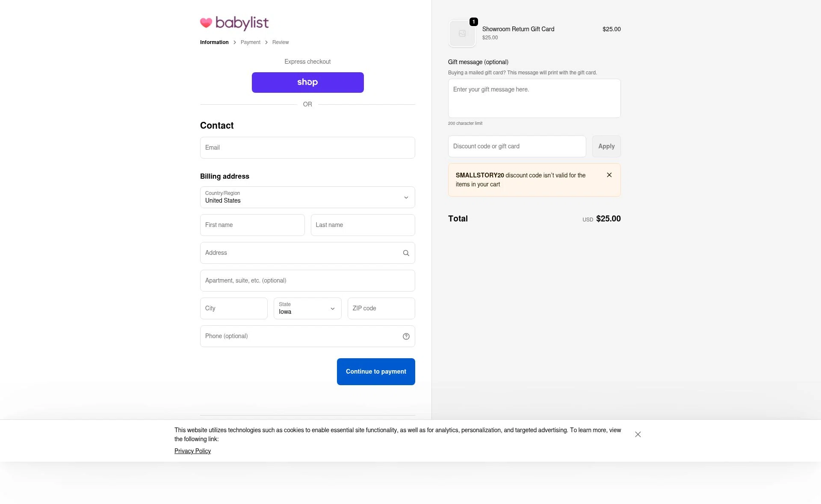Apply the discount code
821x504 pixels.
tap(606, 146)
